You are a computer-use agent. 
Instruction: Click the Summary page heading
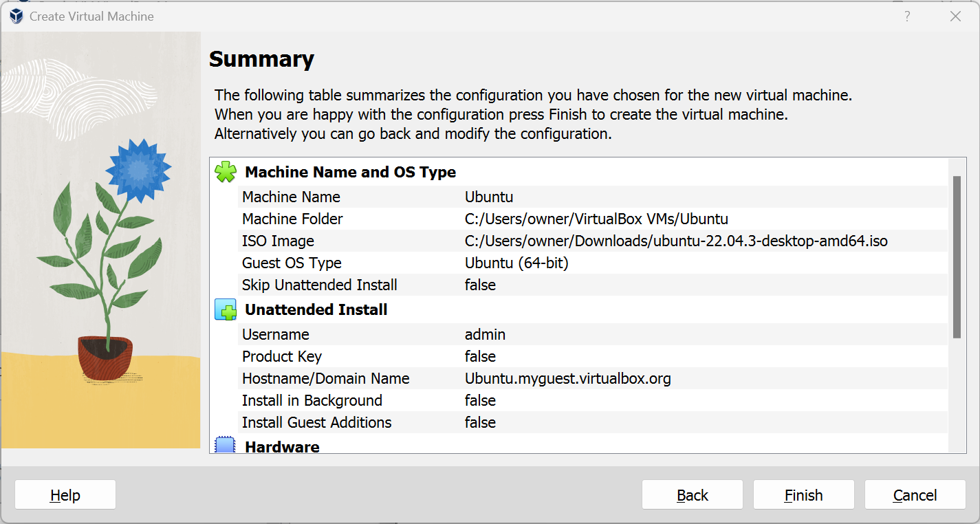261,59
